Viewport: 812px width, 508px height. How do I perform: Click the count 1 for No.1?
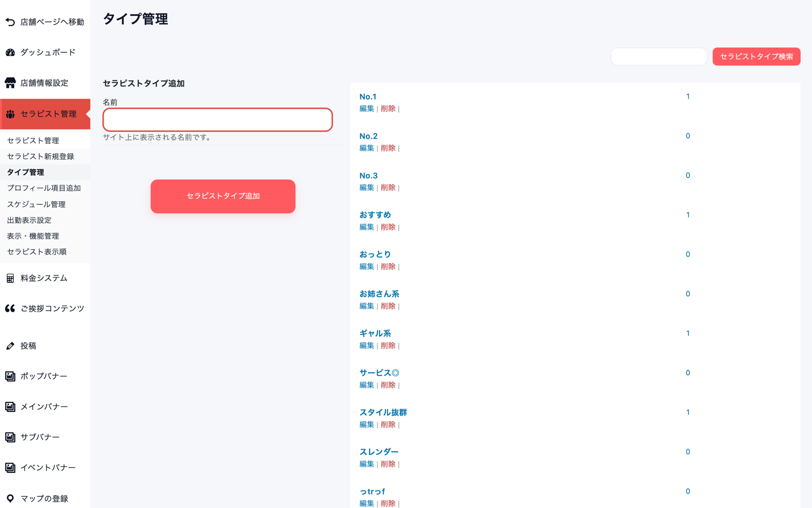click(688, 97)
